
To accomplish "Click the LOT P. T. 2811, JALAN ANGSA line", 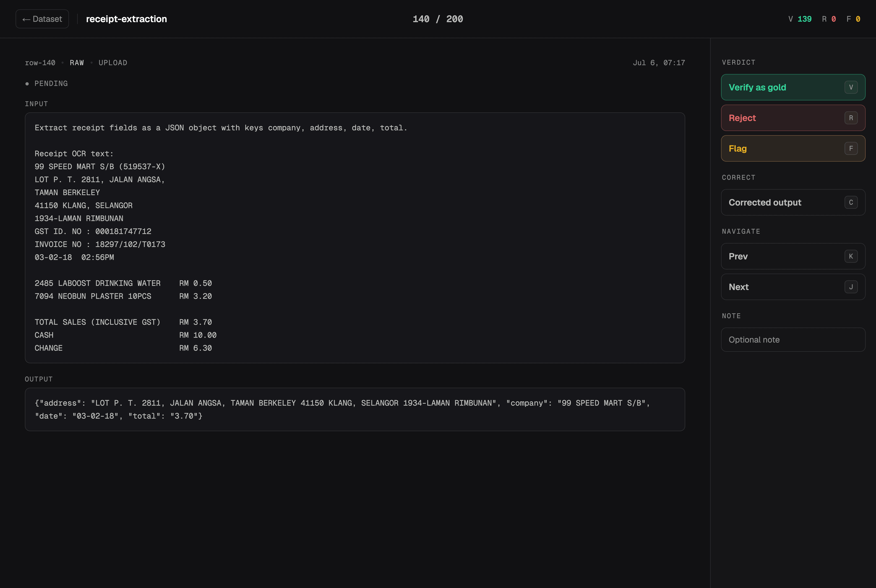I will pyautogui.click(x=100, y=180).
